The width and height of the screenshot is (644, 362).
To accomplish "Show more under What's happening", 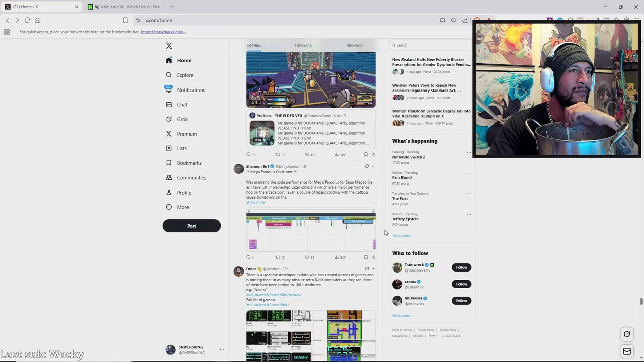I will pyautogui.click(x=401, y=236).
